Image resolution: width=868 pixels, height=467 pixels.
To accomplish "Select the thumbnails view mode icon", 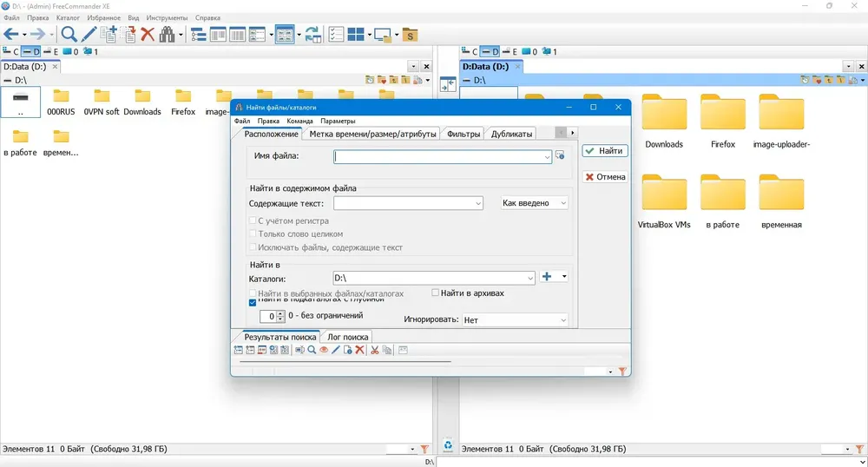I will pos(285,35).
